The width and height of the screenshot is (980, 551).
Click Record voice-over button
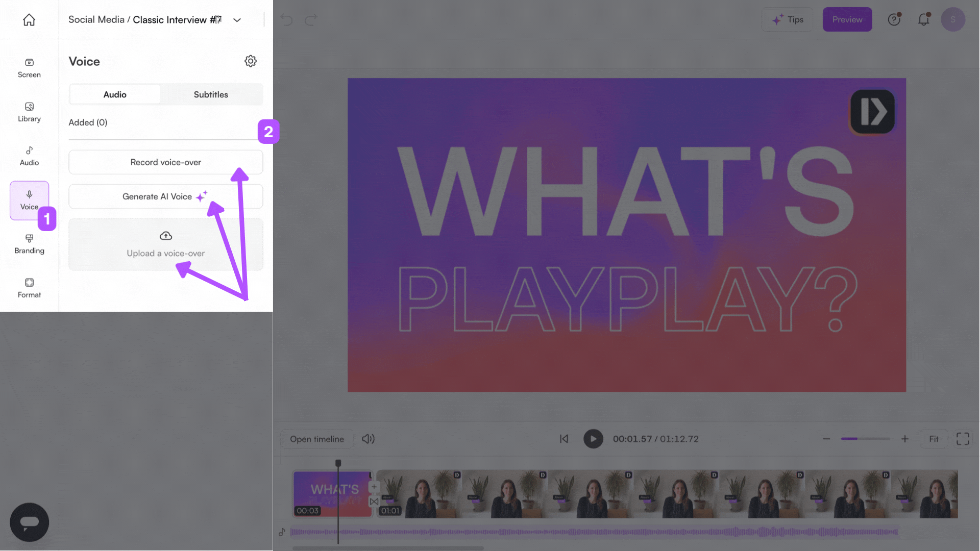coord(166,162)
